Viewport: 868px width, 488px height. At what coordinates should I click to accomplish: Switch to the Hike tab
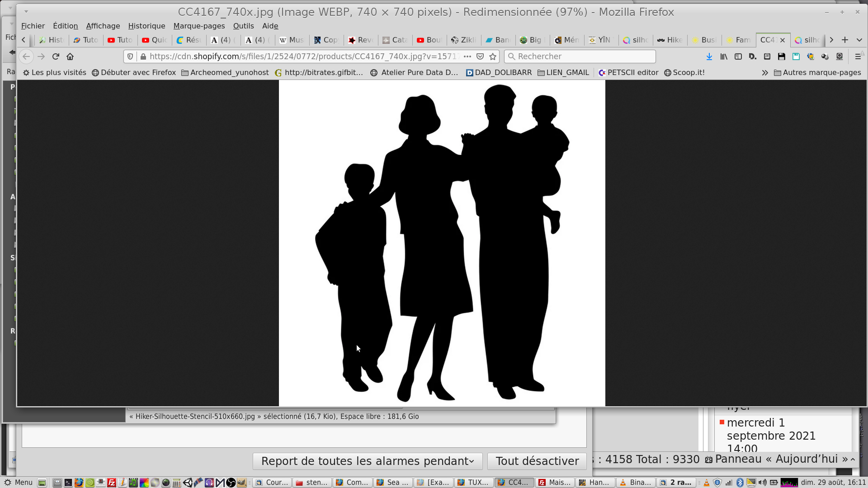(670, 40)
